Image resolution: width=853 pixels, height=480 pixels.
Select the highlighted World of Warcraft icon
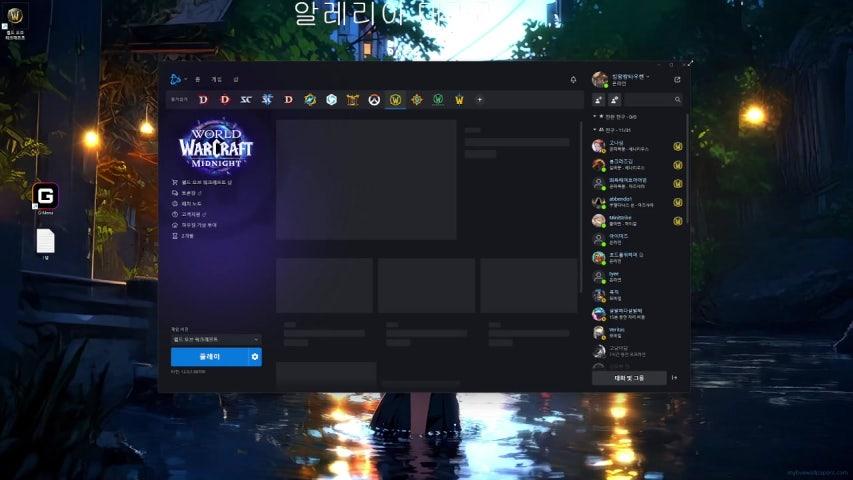pos(395,100)
